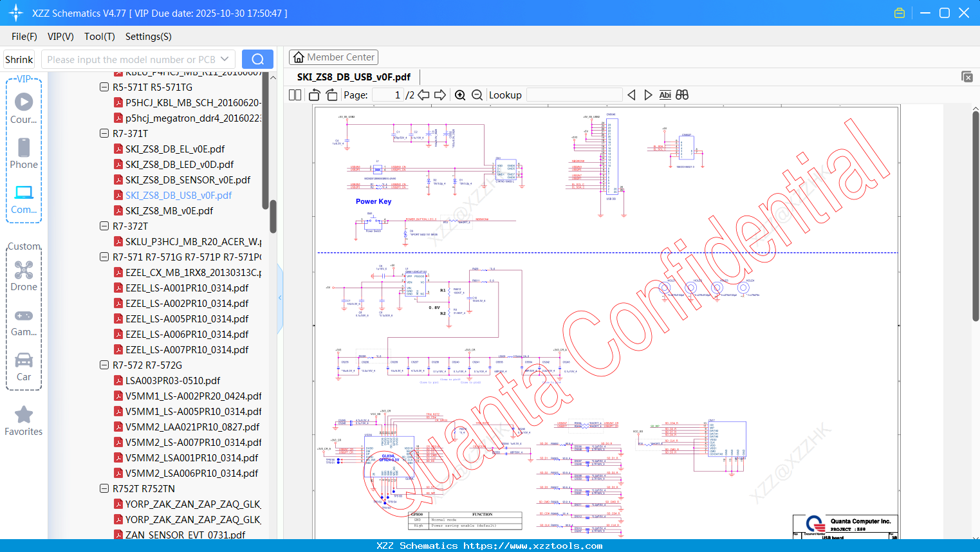
Task: Select the Phone category icon
Action: coord(24,153)
